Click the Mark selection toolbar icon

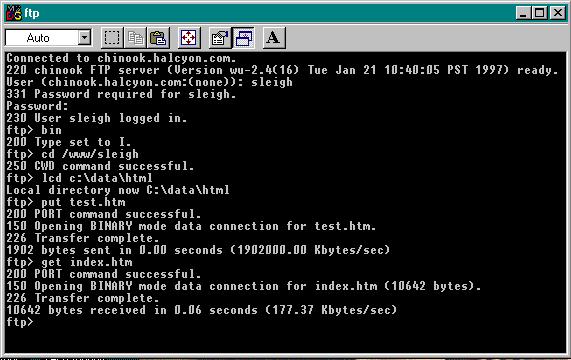pyautogui.click(x=112, y=38)
